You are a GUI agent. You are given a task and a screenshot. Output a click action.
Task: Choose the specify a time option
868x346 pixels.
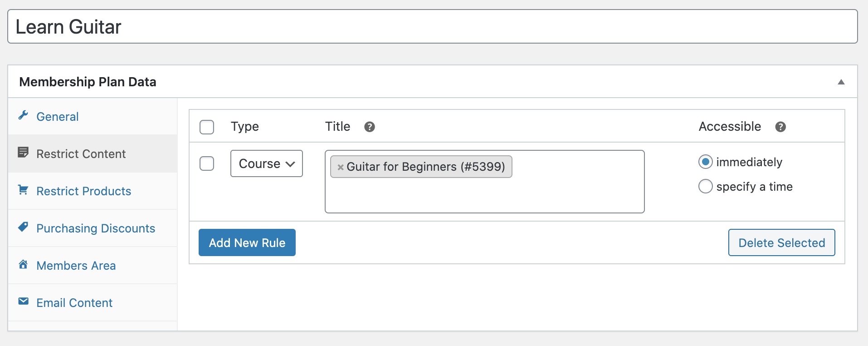click(x=705, y=186)
